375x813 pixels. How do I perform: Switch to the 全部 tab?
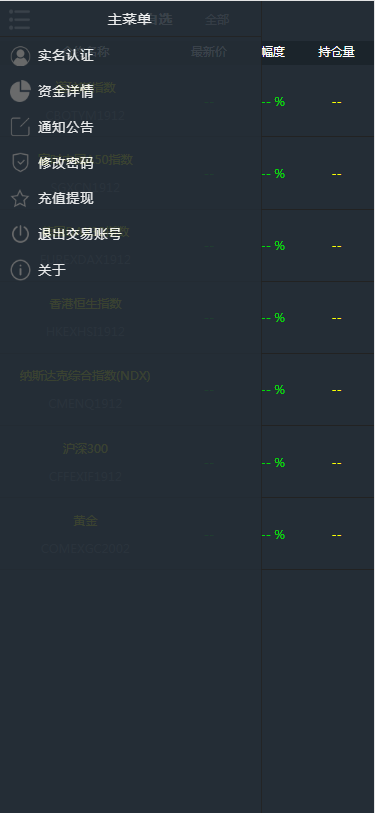coord(217,20)
